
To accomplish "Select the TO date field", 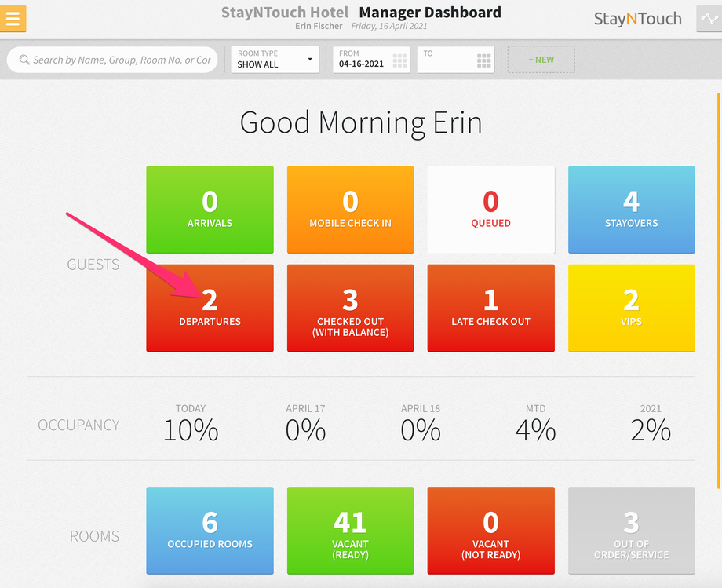I will click(x=455, y=60).
